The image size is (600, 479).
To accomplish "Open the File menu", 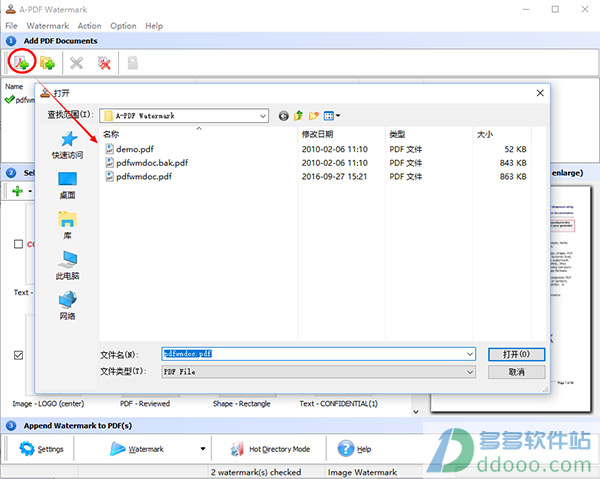I will [x=11, y=26].
